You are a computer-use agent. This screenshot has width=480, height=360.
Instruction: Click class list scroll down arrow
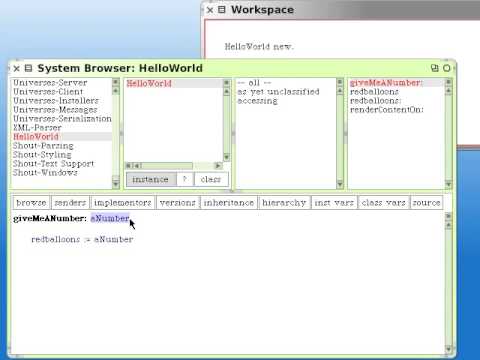click(x=226, y=157)
